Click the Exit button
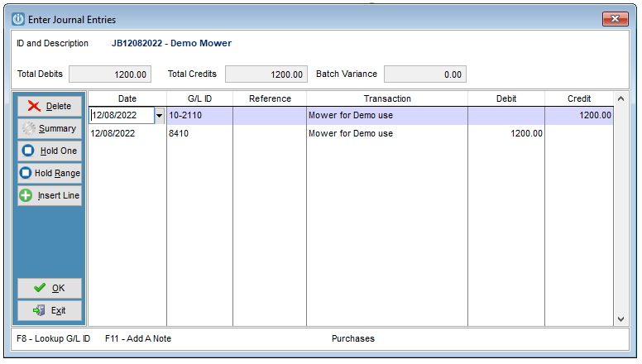 50,311
